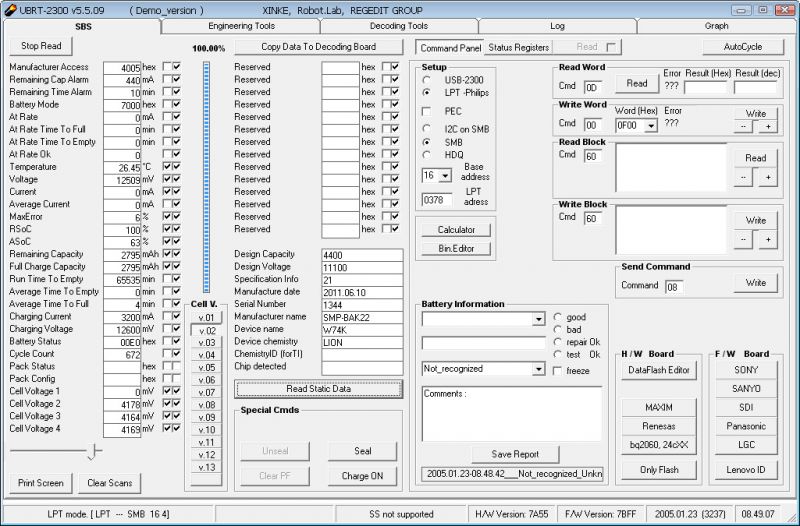The image size is (800, 526).
Task: Open the DataFlash Editor
Action: pos(659,370)
